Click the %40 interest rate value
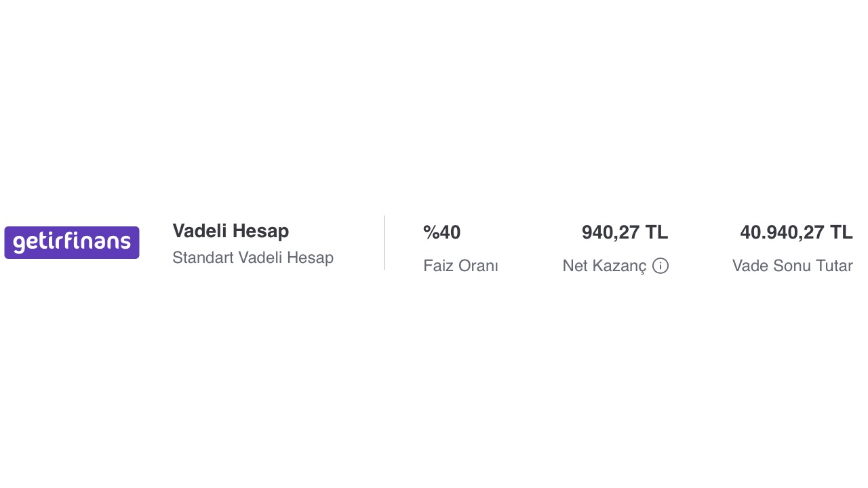 [x=441, y=232]
